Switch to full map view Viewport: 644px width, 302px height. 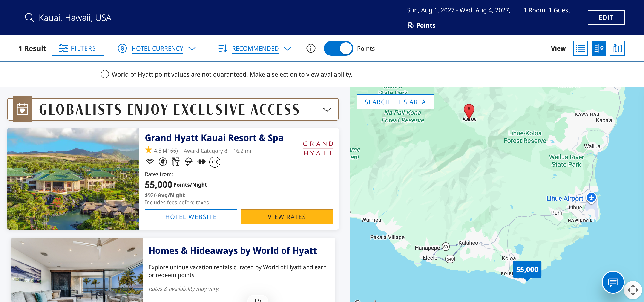pyautogui.click(x=617, y=48)
